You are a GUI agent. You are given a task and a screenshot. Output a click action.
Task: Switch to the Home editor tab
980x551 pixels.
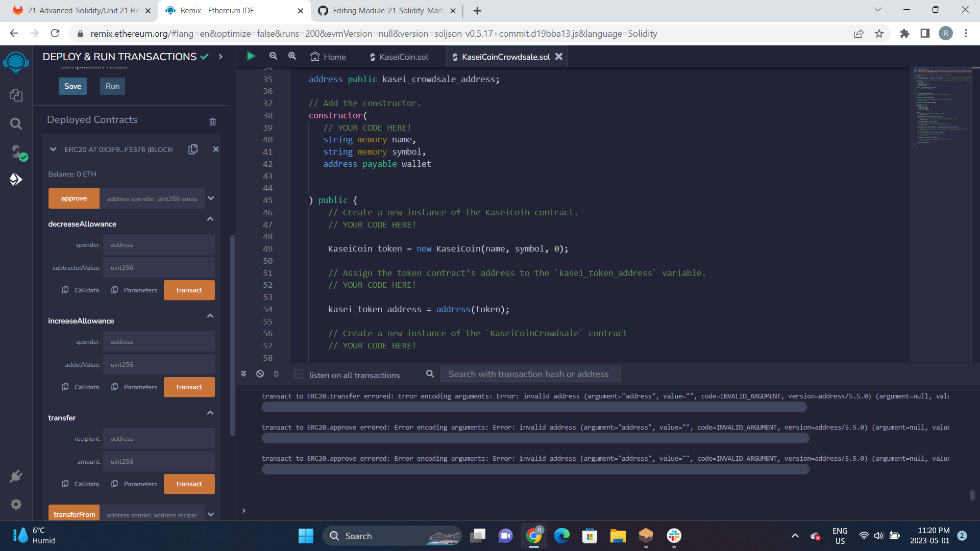tap(328, 57)
